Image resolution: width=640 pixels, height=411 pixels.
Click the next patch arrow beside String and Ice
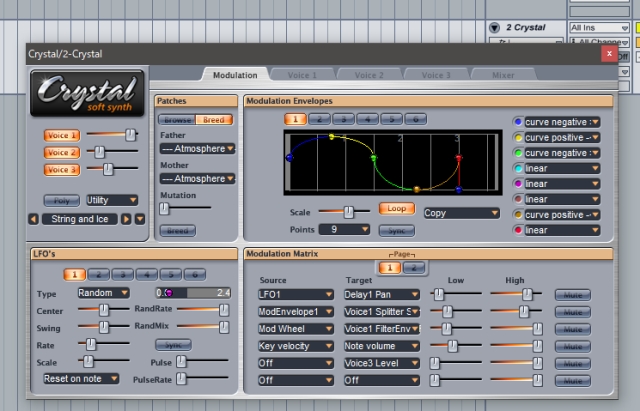click(126, 219)
